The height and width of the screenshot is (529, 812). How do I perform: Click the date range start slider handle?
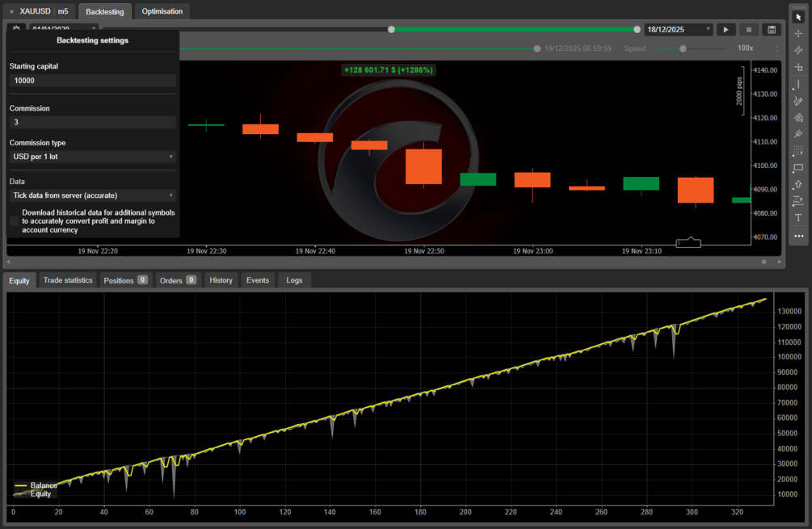click(392, 30)
